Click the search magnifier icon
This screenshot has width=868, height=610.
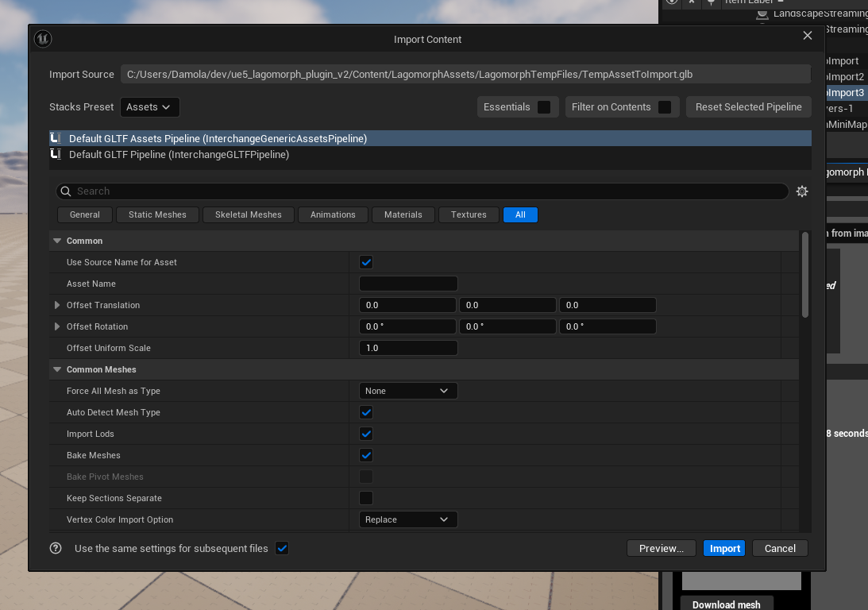[66, 191]
